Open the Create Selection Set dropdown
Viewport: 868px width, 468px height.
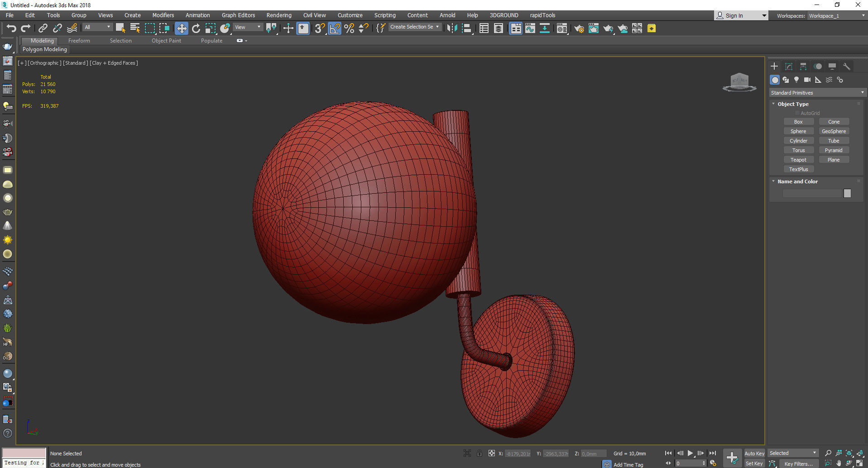point(414,27)
